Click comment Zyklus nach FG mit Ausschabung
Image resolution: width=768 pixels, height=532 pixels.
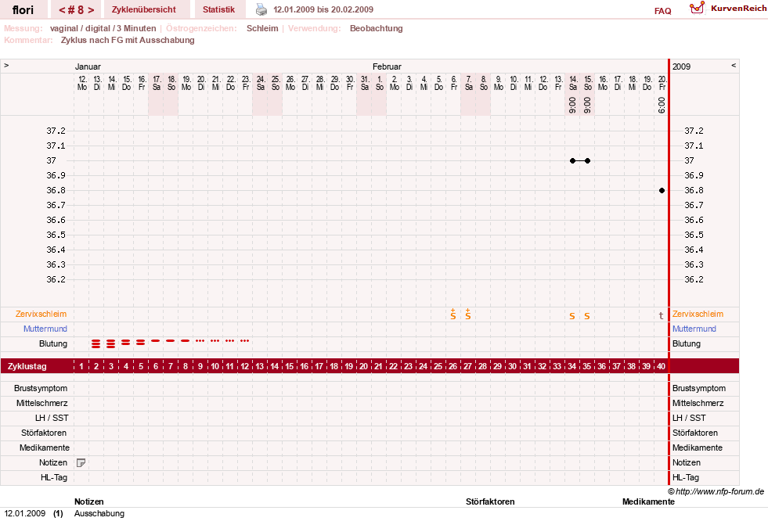pos(128,40)
